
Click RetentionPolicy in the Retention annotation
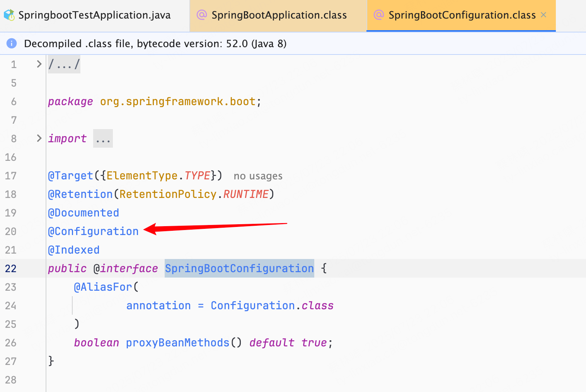[168, 194]
